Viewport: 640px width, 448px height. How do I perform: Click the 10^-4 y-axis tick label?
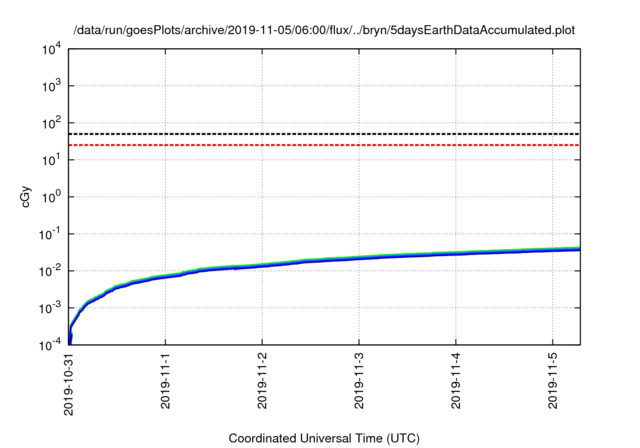click(x=50, y=346)
